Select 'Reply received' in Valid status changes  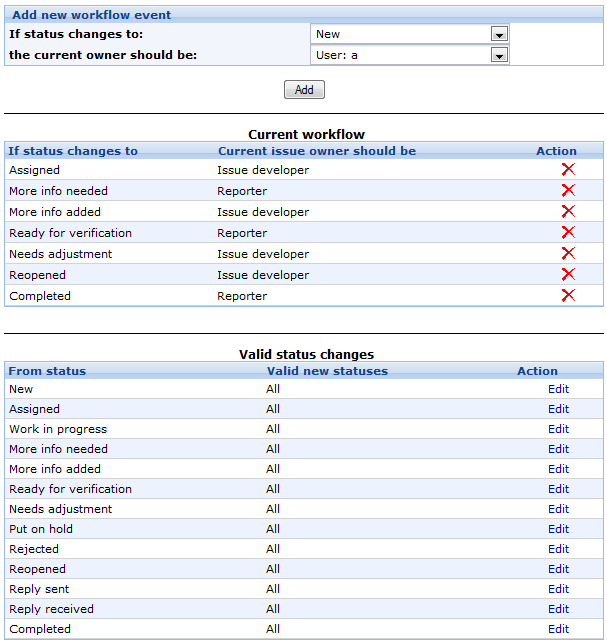[x=52, y=610]
